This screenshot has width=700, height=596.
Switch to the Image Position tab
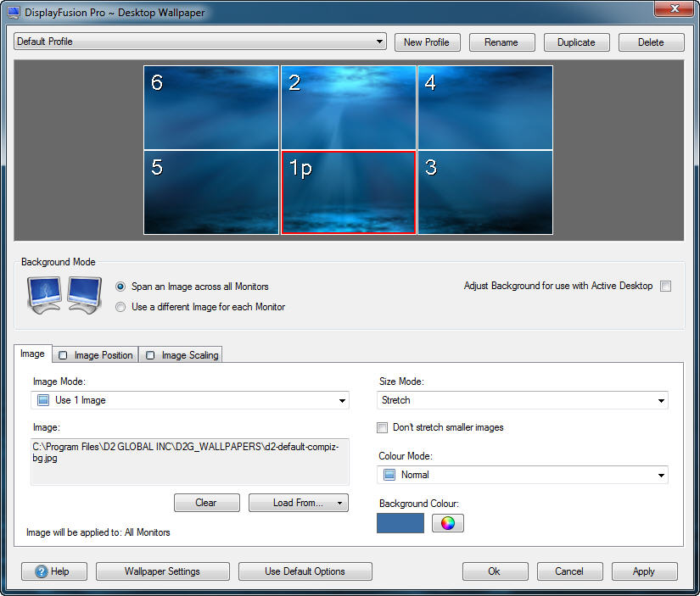click(x=96, y=355)
